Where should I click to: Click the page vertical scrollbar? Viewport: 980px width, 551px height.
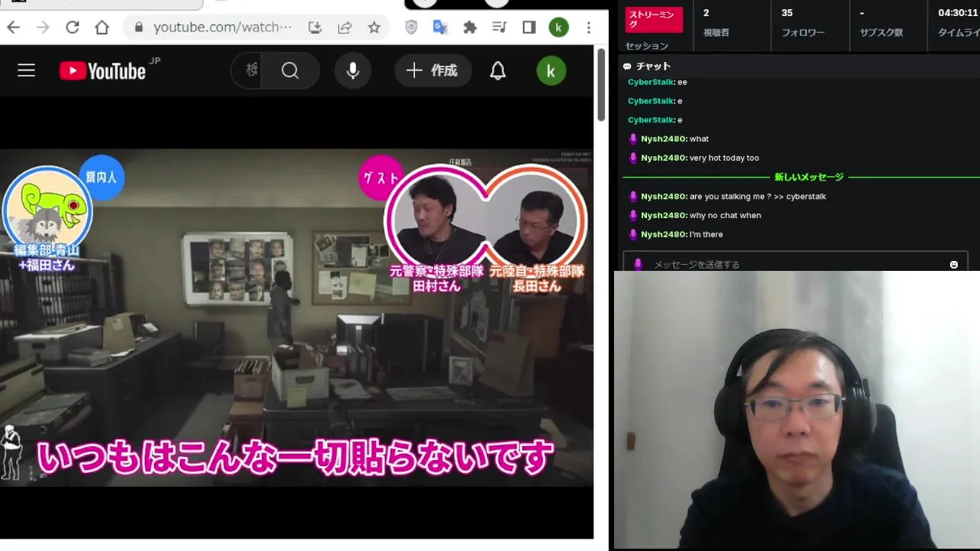[x=601, y=84]
